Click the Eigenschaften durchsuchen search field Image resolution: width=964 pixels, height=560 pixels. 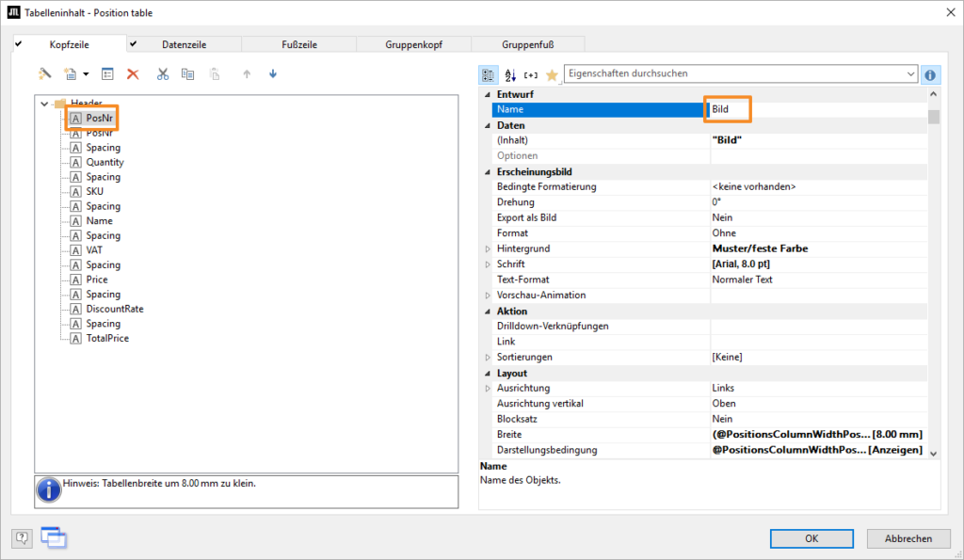(x=734, y=73)
